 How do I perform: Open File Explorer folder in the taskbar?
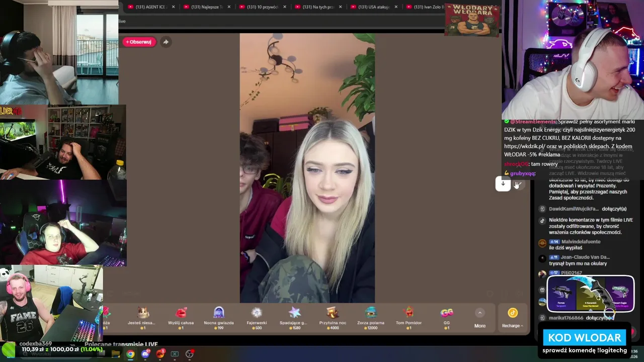116,354
